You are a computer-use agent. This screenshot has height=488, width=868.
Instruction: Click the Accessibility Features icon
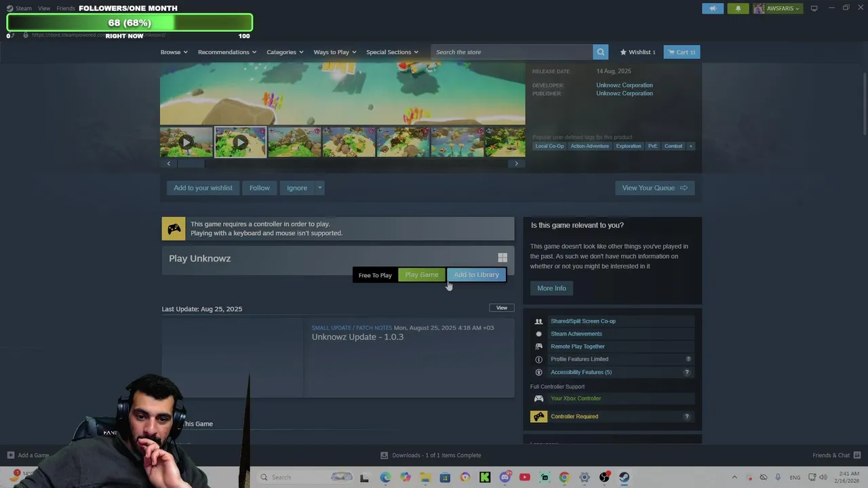point(538,372)
